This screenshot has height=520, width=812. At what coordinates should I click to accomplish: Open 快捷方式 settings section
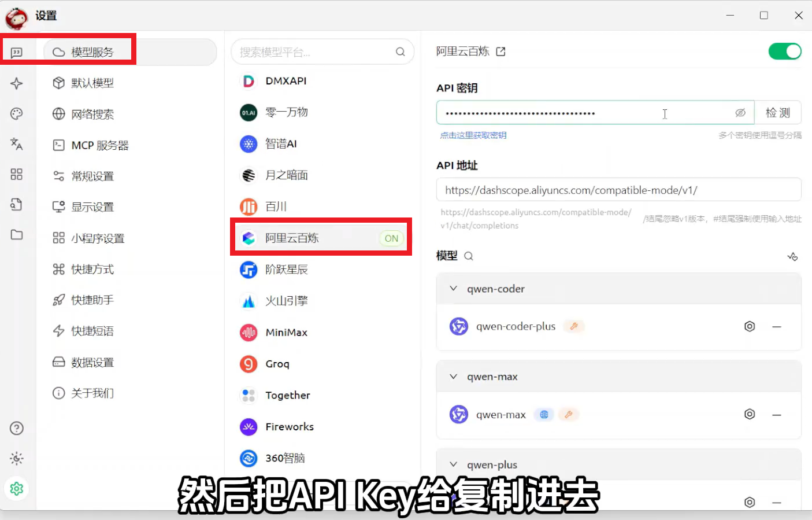pyautogui.click(x=130, y=269)
